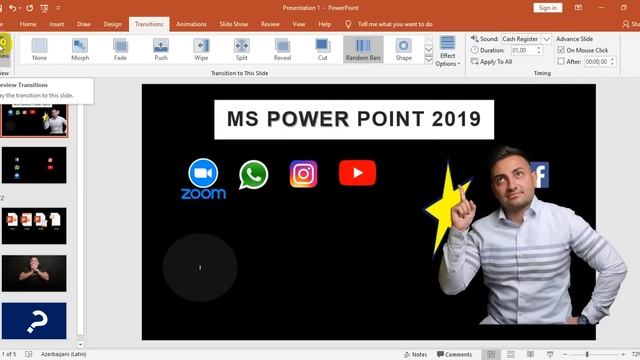Open the Draw tab
Image resolution: width=640 pixels, height=360 pixels.
(84, 24)
